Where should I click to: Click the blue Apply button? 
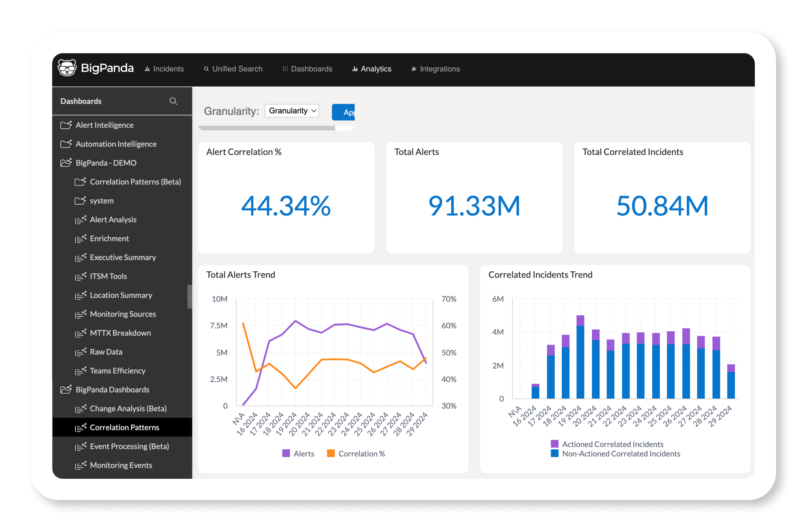tap(344, 112)
